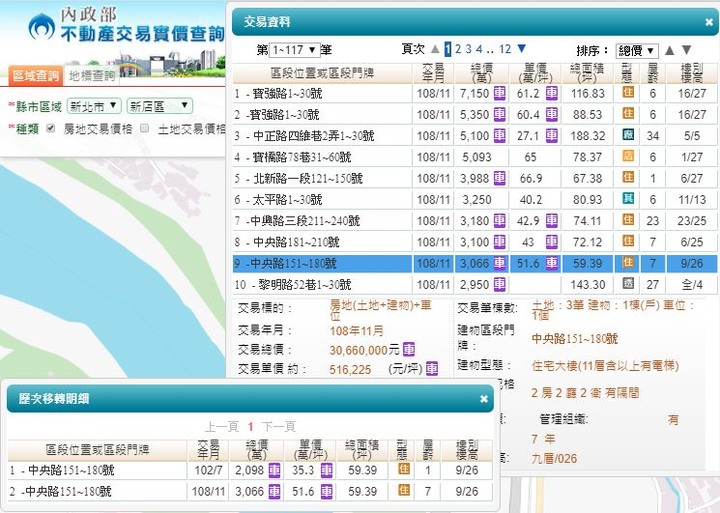
Task: Select row 中興路三段211~240號
Action: [x=475, y=221]
